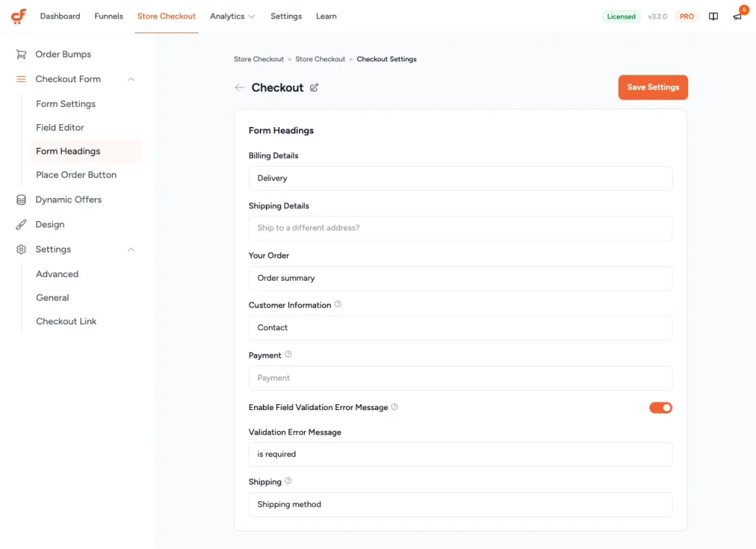Click the Checkout Form hamburger icon

coord(21,79)
